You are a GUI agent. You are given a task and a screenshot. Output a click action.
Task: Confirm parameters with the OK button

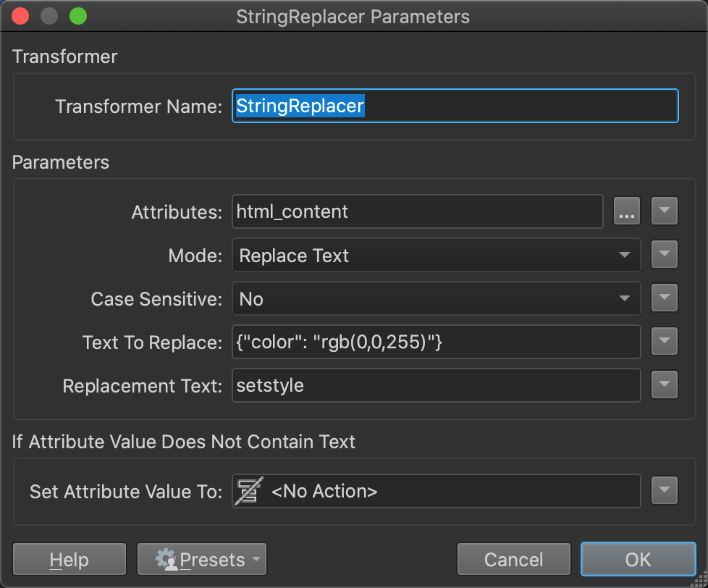coord(638,559)
